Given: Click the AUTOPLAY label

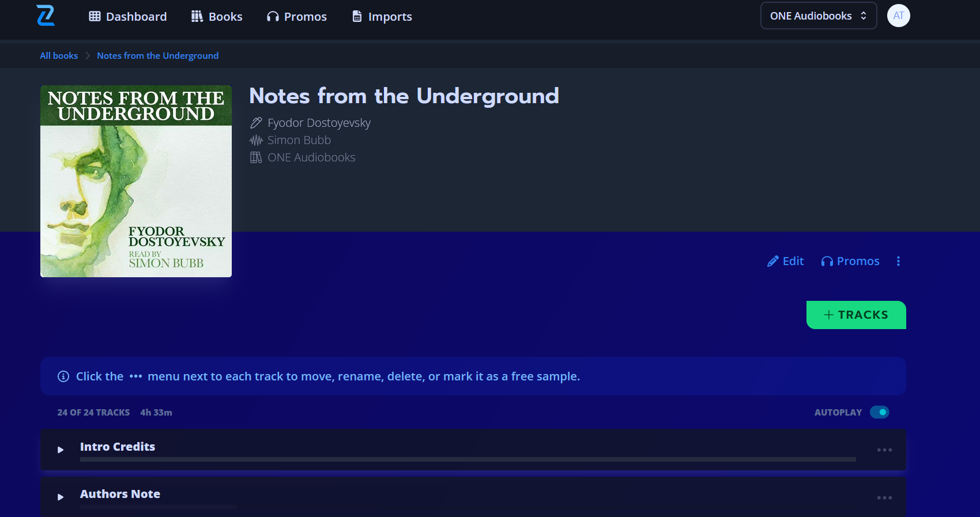Looking at the screenshot, I should 838,413.
